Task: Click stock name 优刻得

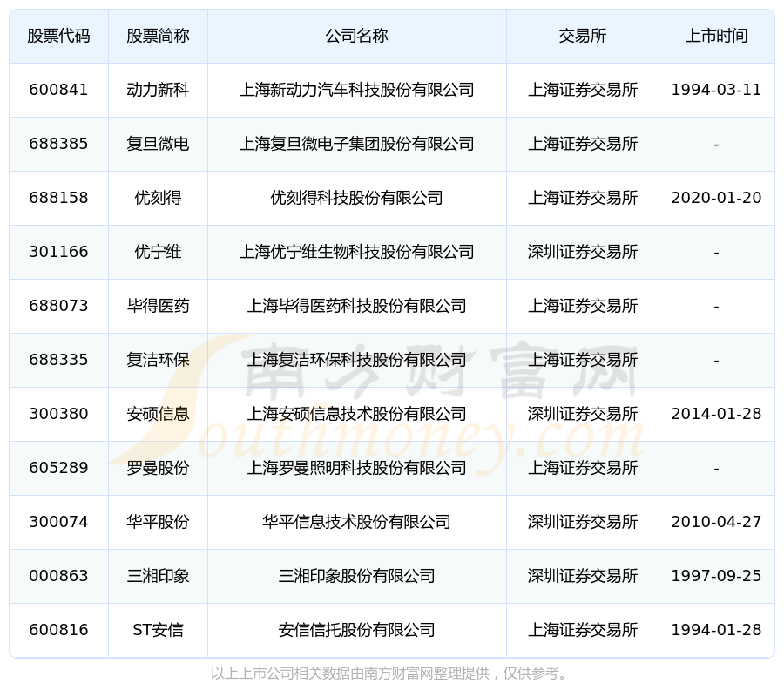Action: (x=158, y=198)
